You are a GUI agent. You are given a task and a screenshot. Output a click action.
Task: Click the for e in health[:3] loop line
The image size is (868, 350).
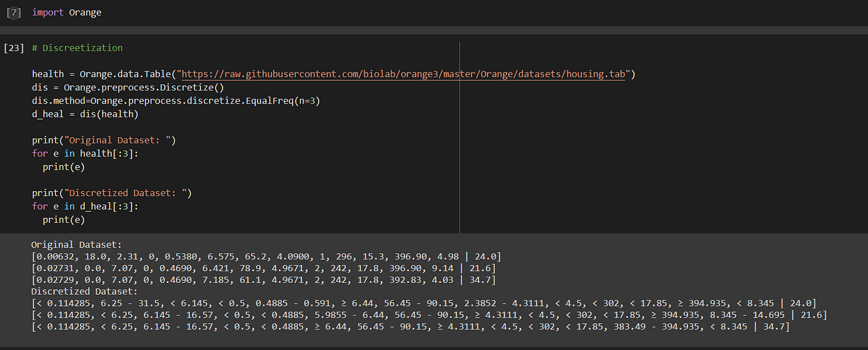(86, 153)
